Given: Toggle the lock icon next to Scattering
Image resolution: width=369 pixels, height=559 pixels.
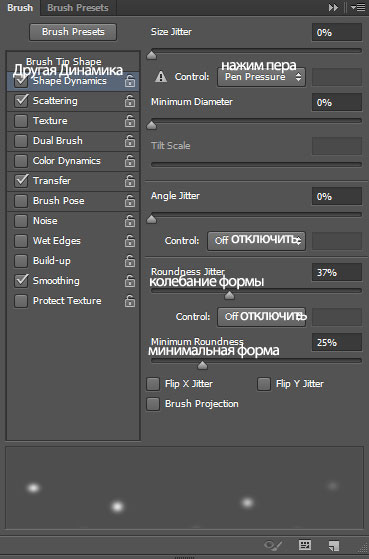Looking at the screenshot, I should 130,101.
